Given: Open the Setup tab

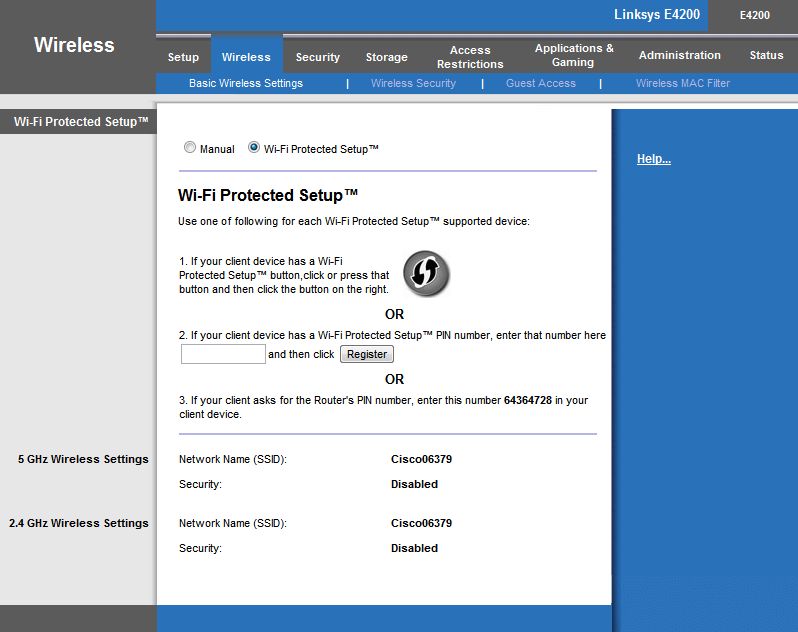Looking at the screenshot, I should pyautogui.click(x=183, y=57).
